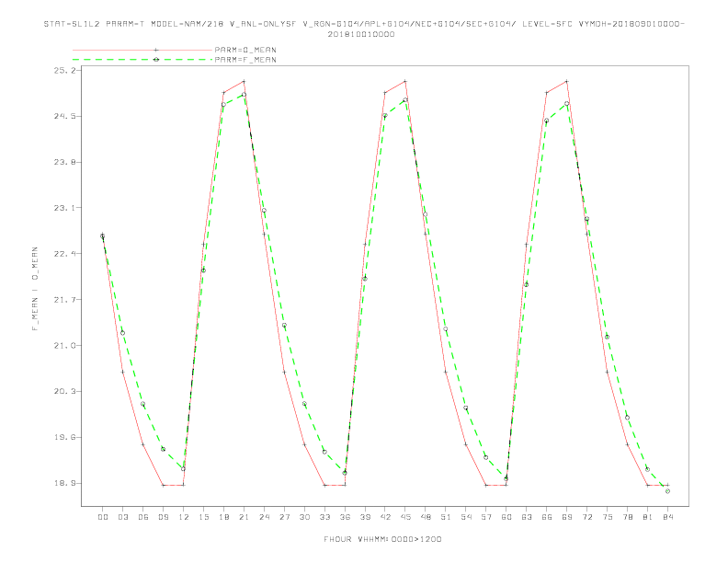The width and height of the screenshot is (728, 563).
Task: Click the 60 forecast hour tick label
Action: tap(506, 517)
